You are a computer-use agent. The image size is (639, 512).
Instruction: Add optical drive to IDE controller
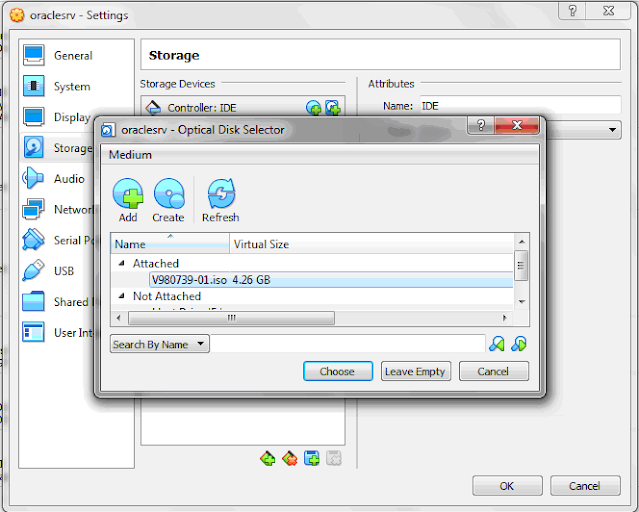point(313,108)
